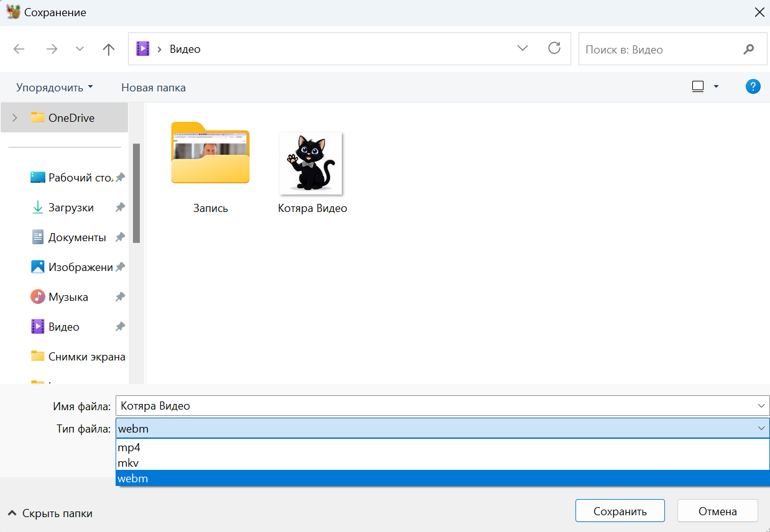The height and width of the screenshot is (532, 770).
Task: Click the back navigation arrow
Action: (19, 50)
